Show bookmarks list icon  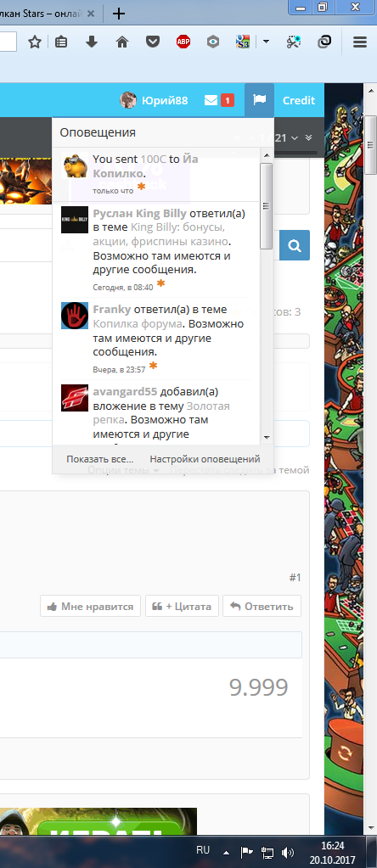[x=61, y=42]
